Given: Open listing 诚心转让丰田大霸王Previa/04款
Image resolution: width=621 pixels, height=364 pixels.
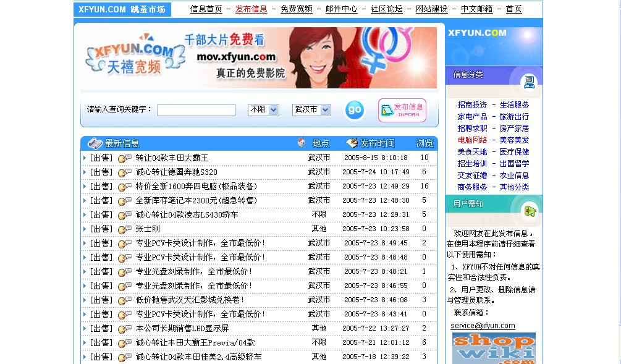Looking at the screenshot, I should (x=195, y=342).
